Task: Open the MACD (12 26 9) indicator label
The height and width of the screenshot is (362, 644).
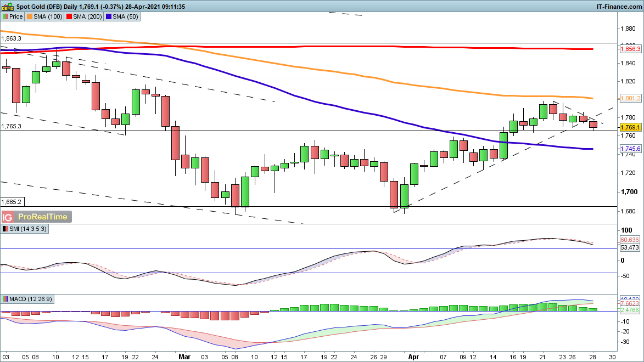Action: [x=30, y=299]
